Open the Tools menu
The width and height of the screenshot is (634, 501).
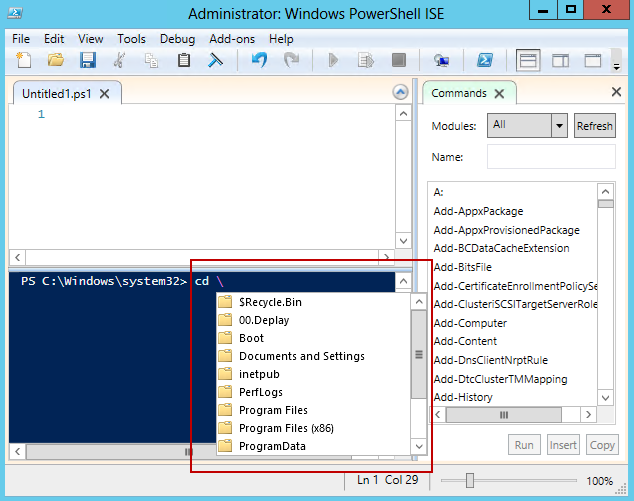[131, 39]
